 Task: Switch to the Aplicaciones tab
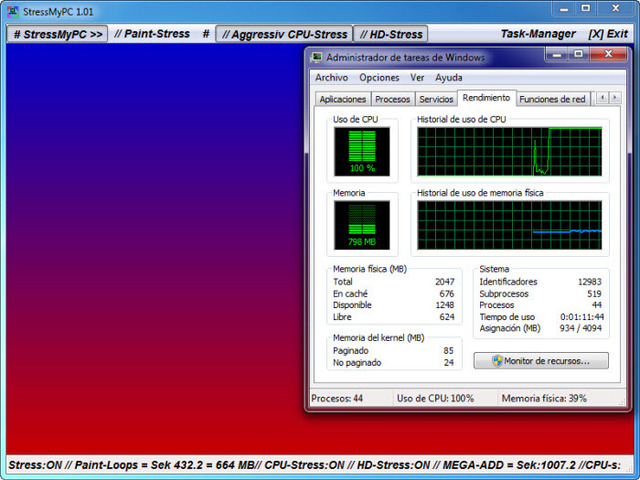tap(342, 99)
